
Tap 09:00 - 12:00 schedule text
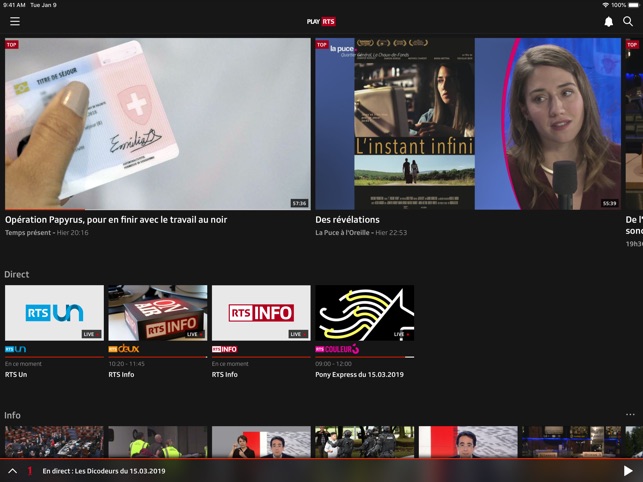click(x=333, y=364)
